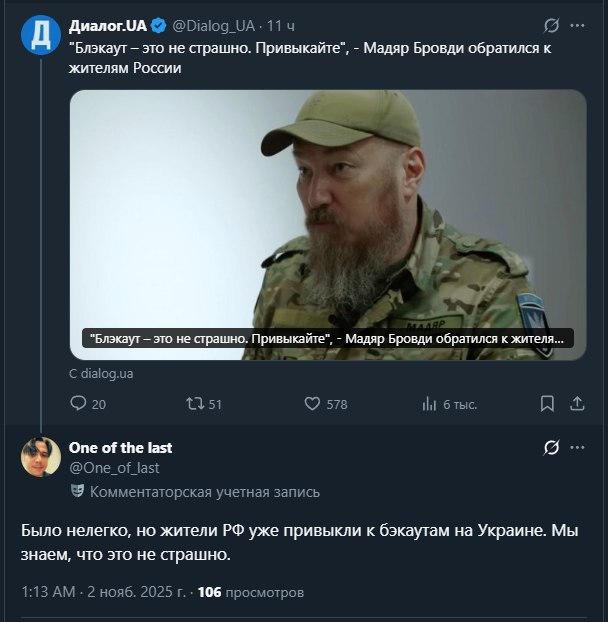608x622 pixels.
Task: Open the @One_of_last handle
Action: (114, 467)
